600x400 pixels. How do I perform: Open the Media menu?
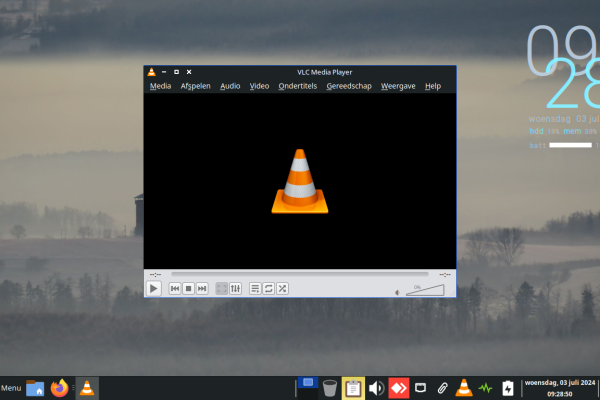(160, 86)
